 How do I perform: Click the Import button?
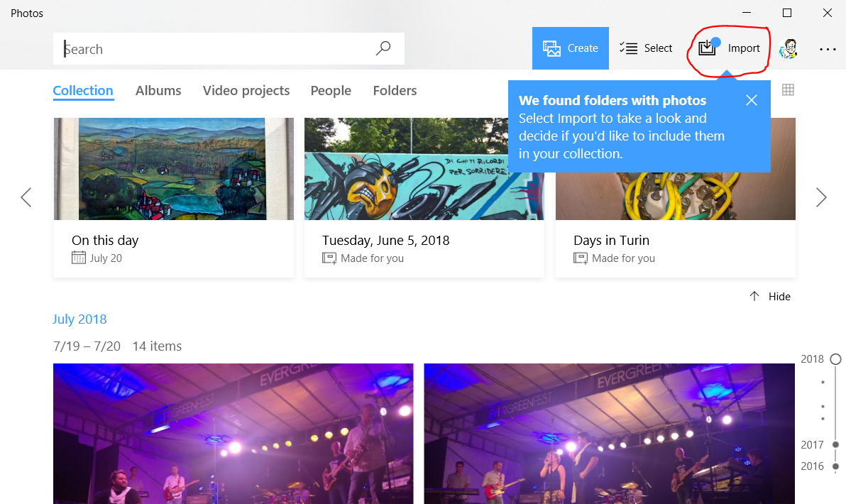click(x=730, y=48)
